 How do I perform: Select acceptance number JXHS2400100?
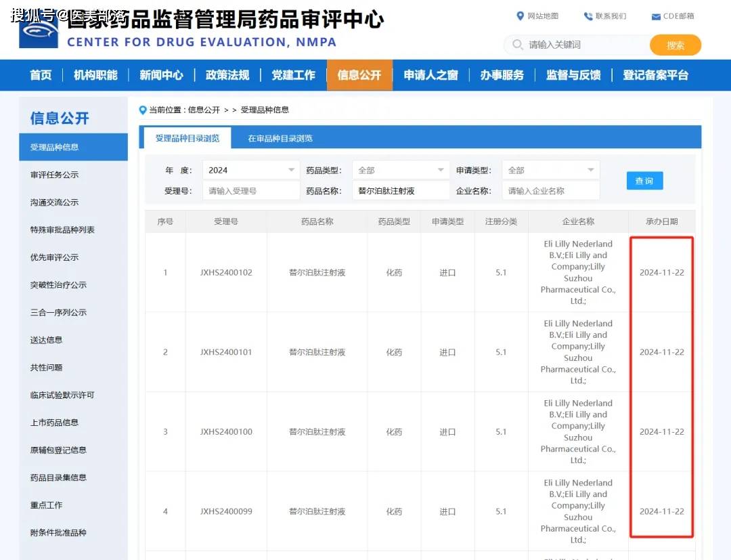coord(226,432)
